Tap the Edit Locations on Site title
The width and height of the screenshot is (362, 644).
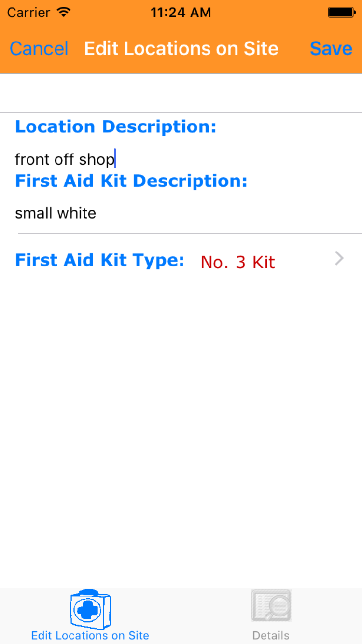coord(181,48)
